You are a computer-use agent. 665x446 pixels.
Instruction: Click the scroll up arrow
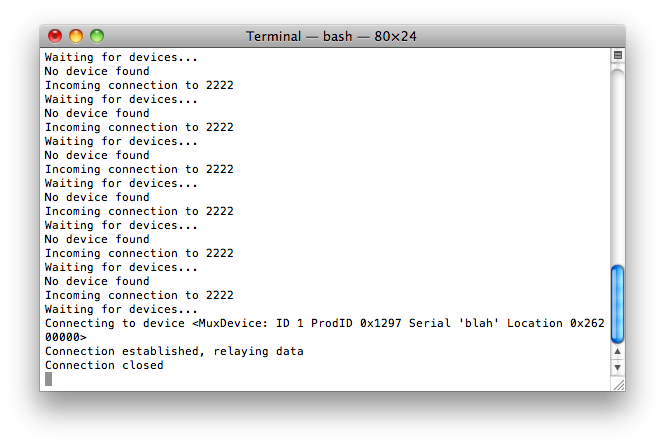point(617,353)
